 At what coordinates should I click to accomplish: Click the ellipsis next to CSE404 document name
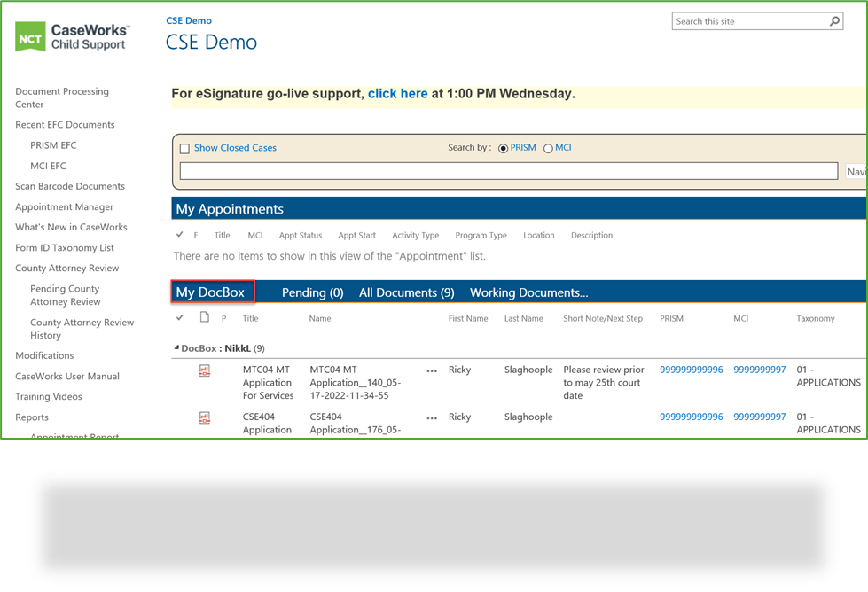pos(432,417)
